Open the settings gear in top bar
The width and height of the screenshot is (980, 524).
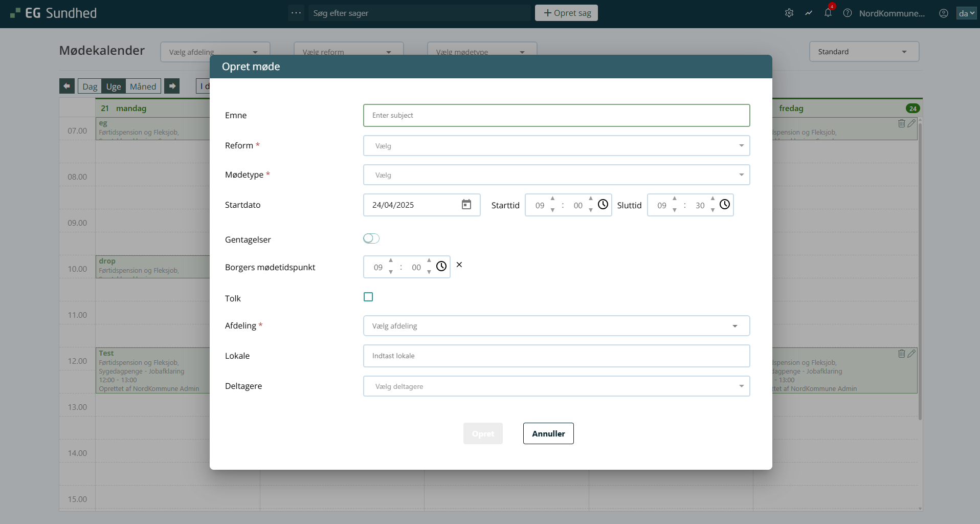(789, 13)
